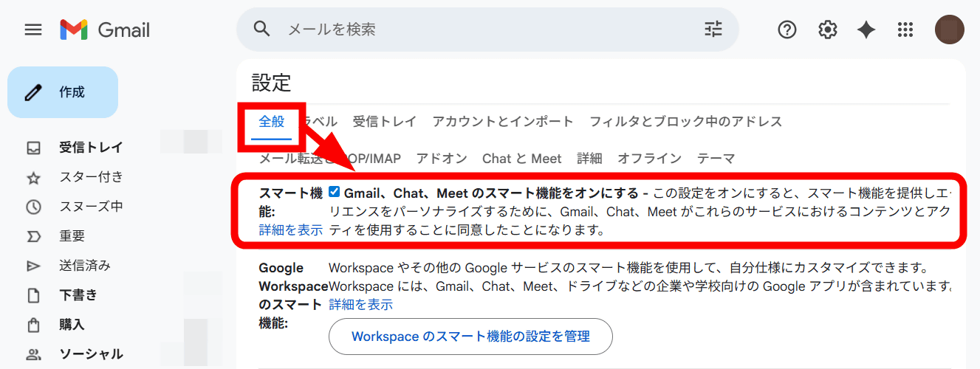Screen dimensions: 980x369
Task: Open the Settings gear icon
Action: pyautogui.click(x=827, y=30)
